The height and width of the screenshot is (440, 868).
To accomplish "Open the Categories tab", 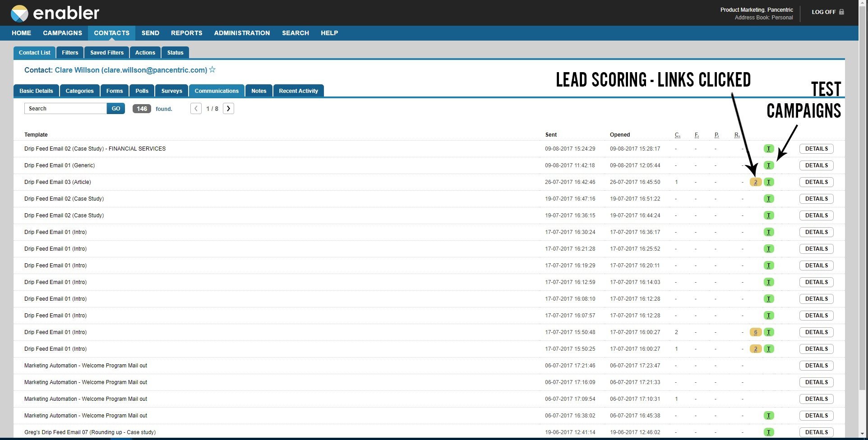I will point(80,91).
